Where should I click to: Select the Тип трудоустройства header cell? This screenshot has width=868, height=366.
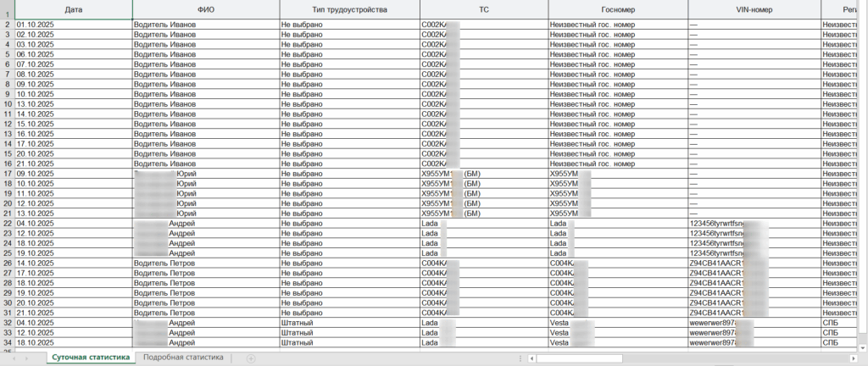coord(350,9)
